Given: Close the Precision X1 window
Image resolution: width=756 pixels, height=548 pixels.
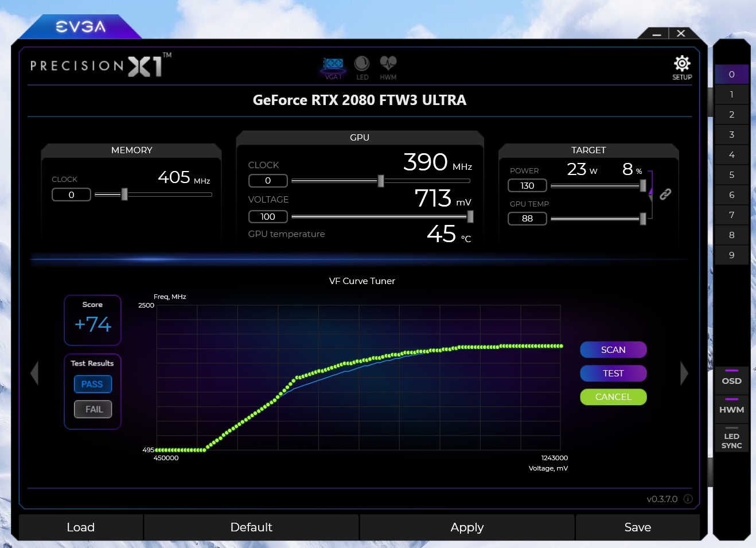Looking at the screenshot, I should 681,33.
